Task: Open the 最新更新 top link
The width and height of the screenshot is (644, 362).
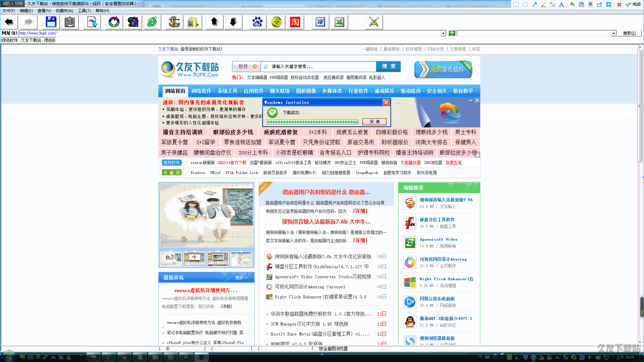Action: (x=391, y=49)
